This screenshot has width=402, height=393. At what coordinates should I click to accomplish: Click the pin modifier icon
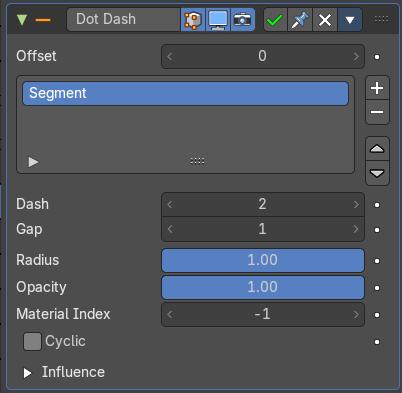click(x=300, y=19)
